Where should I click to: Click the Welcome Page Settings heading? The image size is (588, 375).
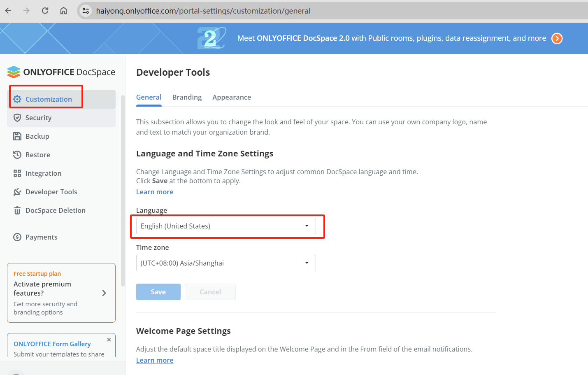click(184, 331)
